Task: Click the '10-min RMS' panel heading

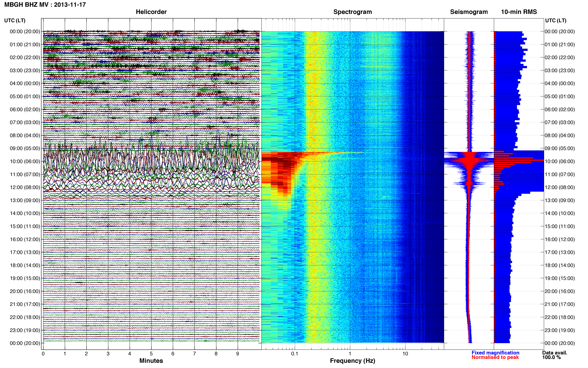Action: (x=519, y=12)
